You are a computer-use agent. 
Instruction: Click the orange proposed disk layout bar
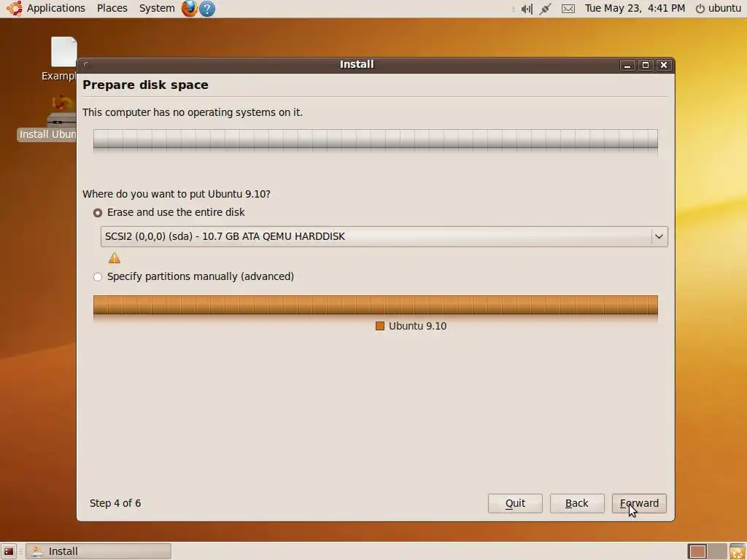click(376, 306)
